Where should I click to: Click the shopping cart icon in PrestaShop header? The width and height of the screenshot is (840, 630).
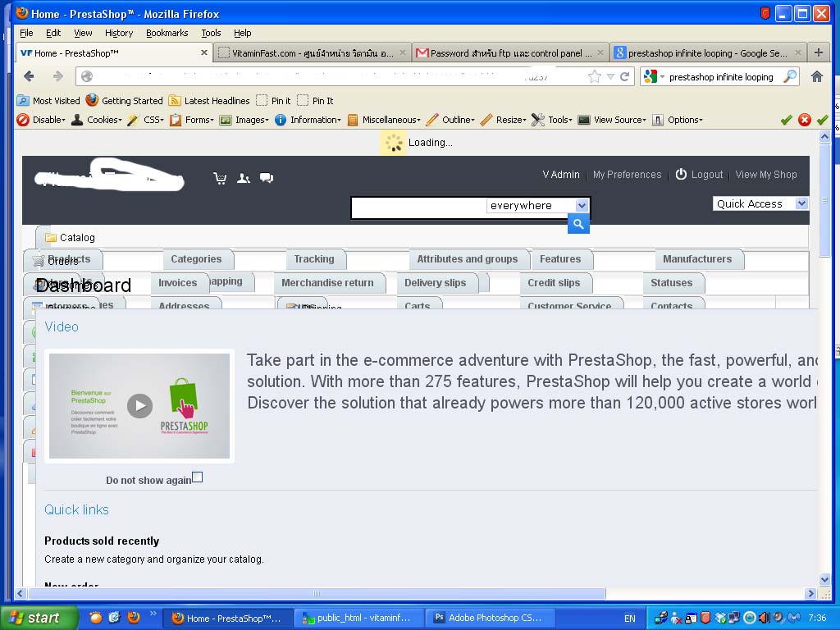220,178
